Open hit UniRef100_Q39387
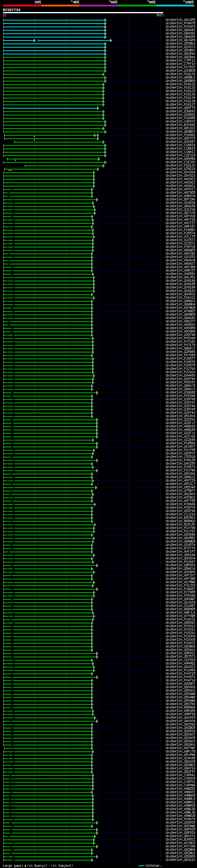The height and width of the screenshot is (868, 197). pos(180,142)
